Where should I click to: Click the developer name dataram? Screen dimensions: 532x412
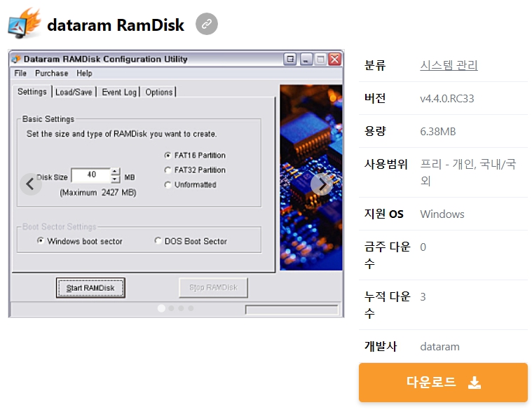[439, 347]
